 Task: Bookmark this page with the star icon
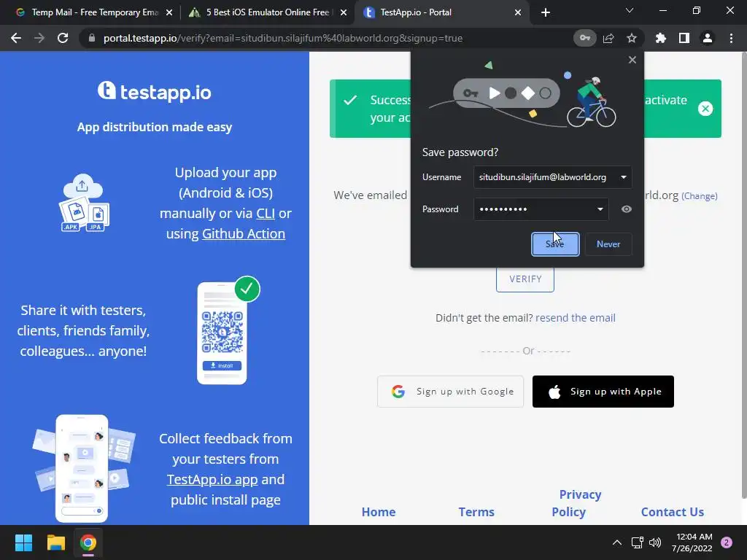click(x=632, y=38)
